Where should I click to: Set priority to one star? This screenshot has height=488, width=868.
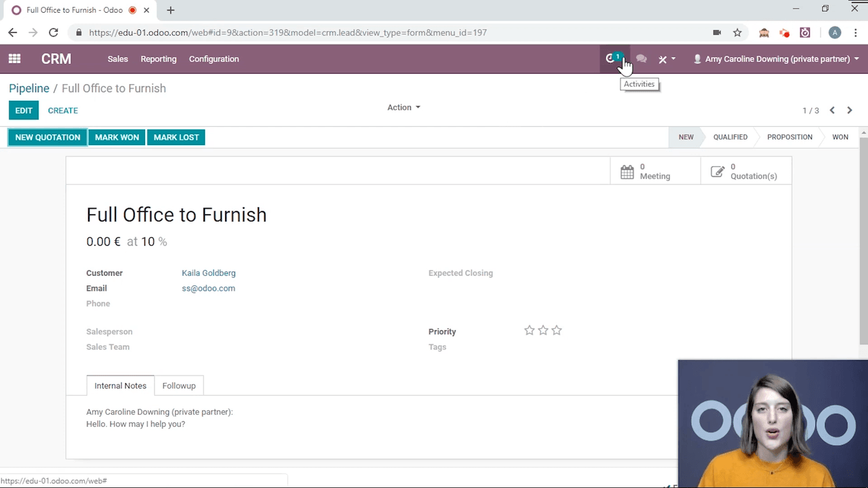coord(530,331)
